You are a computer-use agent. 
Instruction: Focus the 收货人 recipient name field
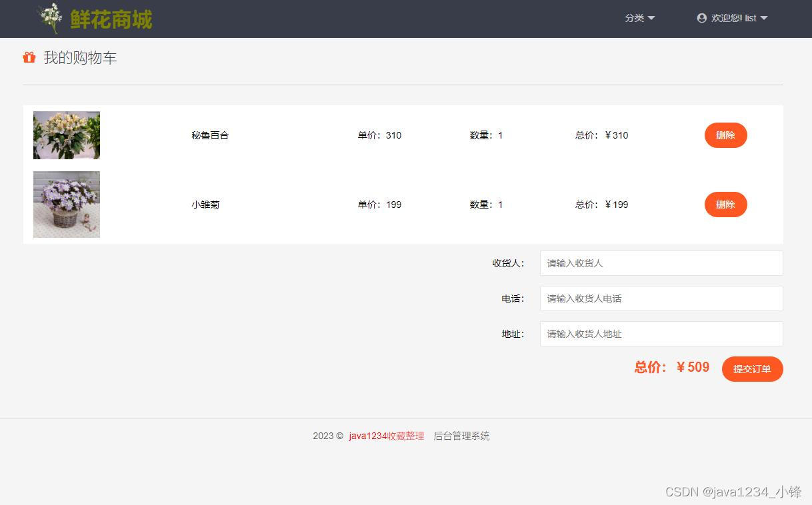(661, 263)
